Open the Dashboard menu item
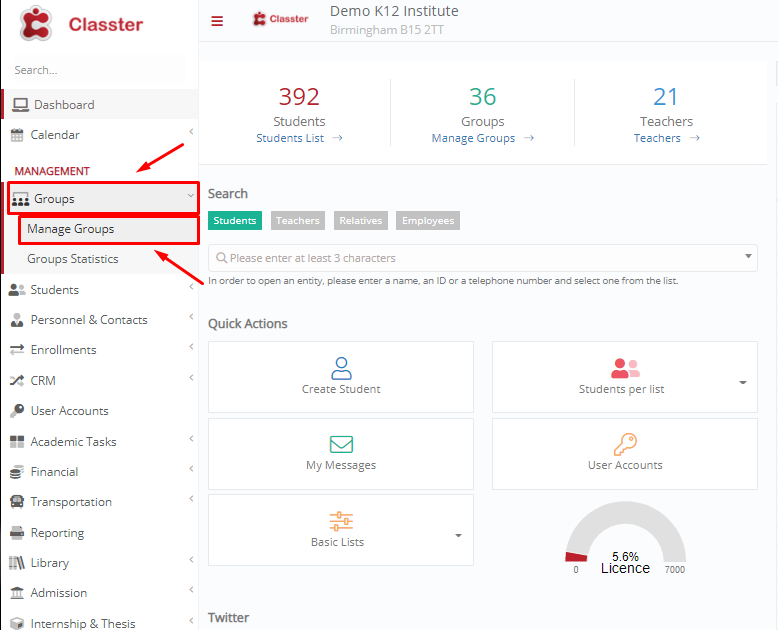 100,105
